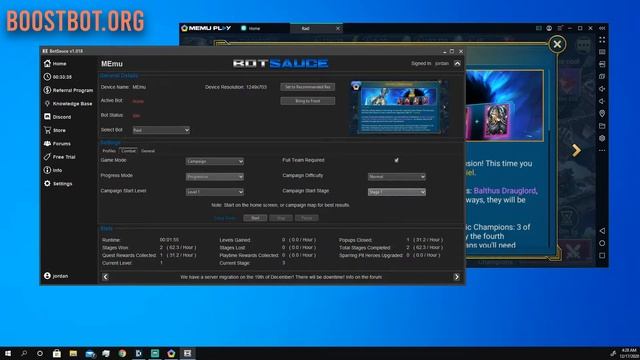Click the Clear Stats link

[225, 218]
